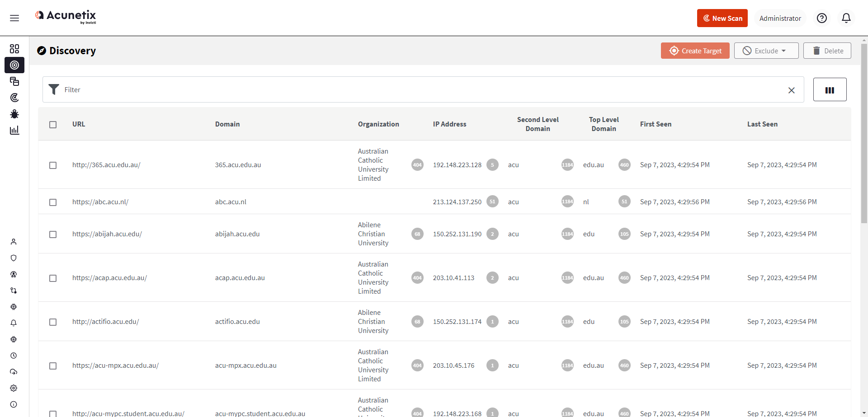868x417 pixels.
Task: Clear filter with the X icon
Action: [x=791, y=90]
